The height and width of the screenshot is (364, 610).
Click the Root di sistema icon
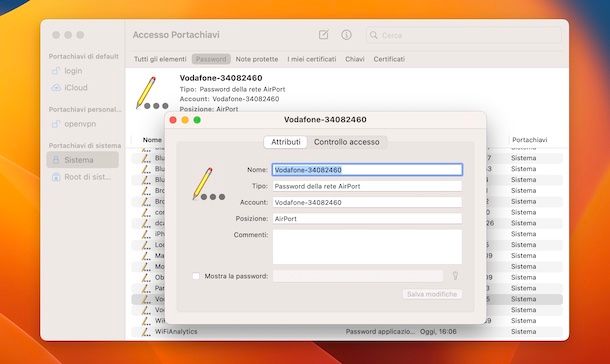56,177
